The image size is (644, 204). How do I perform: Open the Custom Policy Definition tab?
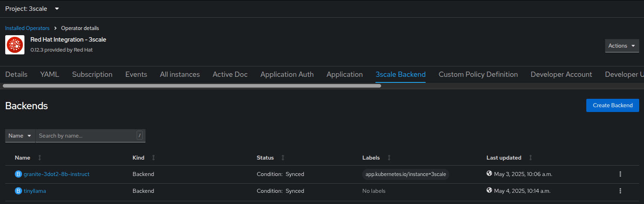click(478, 74)
